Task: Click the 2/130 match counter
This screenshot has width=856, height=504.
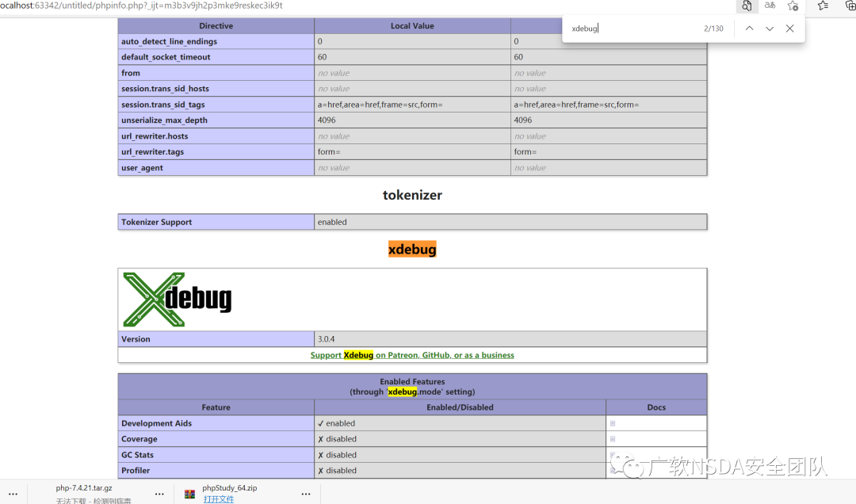Action: pyautogui.click(x=713, y=29)
